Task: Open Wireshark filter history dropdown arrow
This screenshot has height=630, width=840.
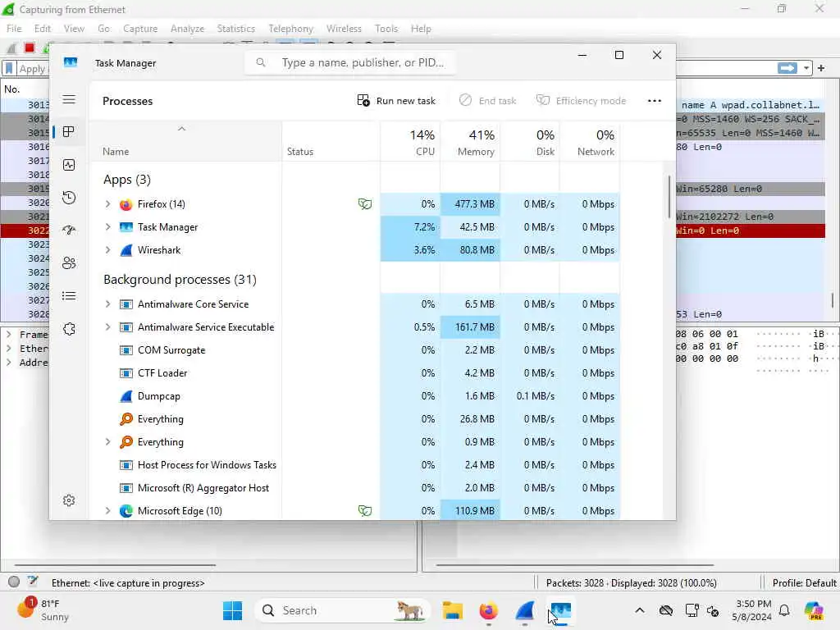Action: [806, 69]
